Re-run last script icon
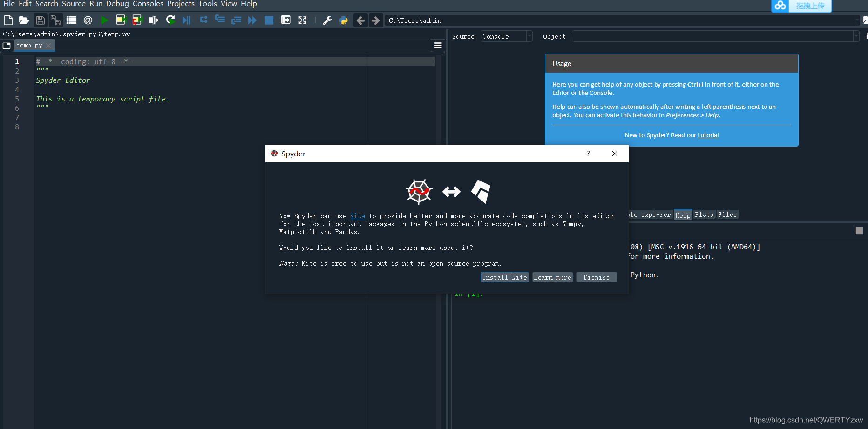The height and width of the screenshot is (429, 868). (x=170, y=20)
